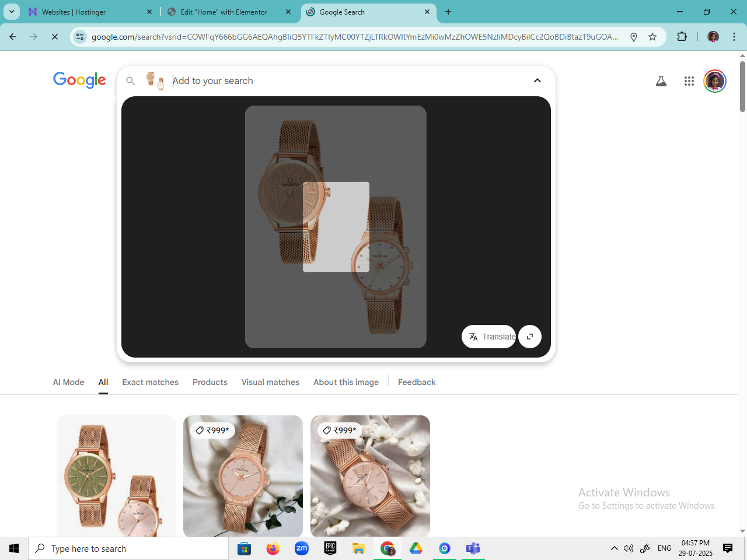Image resolution: width=747 pixels, height=560 pixels.
Task: Open the green dial watch result thumbnail
Action: pos(116,475)
